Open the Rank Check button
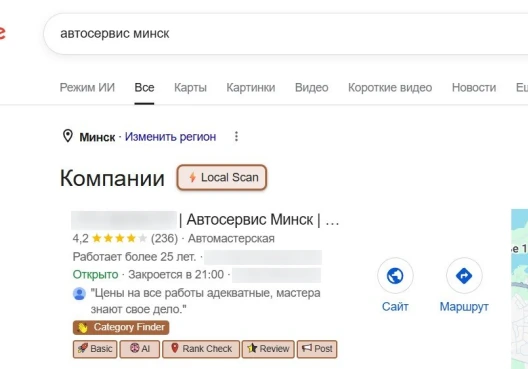The width and height of the screenshot is (528, 369). 201,349
